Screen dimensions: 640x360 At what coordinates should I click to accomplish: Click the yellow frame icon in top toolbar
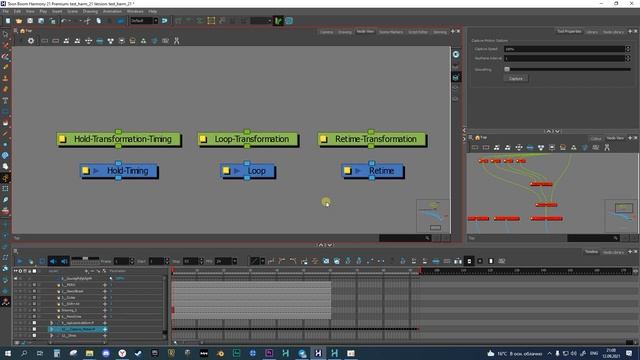pos(211,20)
